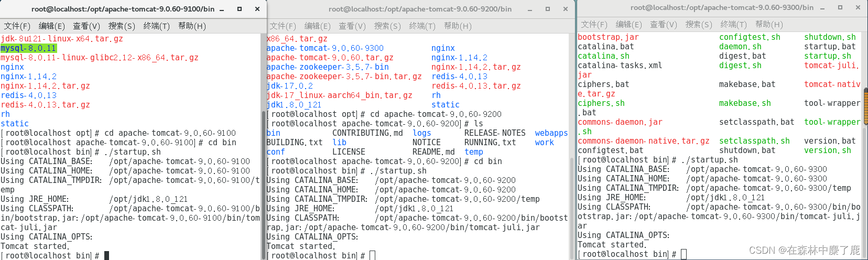Click apache-tomcat-9.0.60-9300 directory in the 9200 listing

pyautogui.click(x=325, y=48)
